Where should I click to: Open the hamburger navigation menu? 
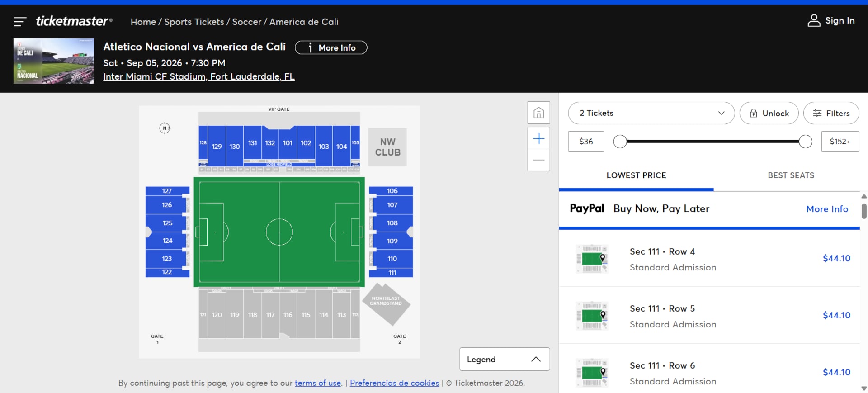point(20,21)
